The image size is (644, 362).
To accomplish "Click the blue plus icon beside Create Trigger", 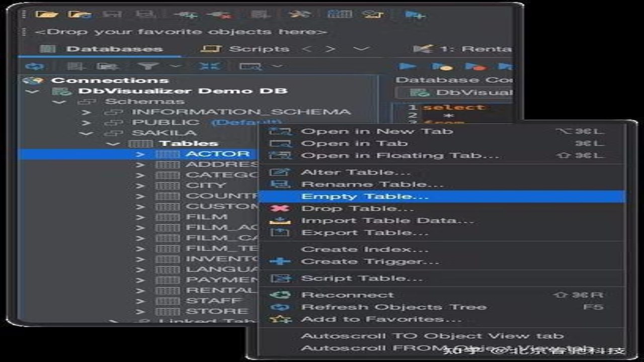I will point(280,261).
